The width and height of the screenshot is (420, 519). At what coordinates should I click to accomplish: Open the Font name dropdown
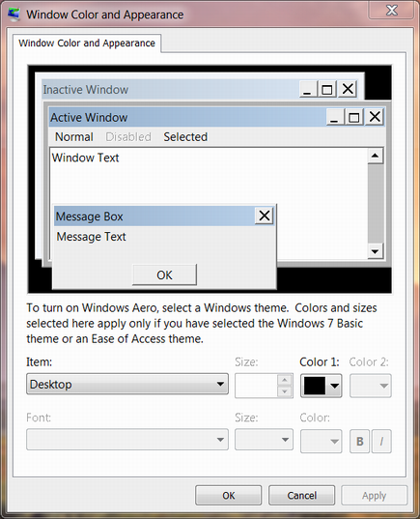pyautogui.click(x=127, y=440)
